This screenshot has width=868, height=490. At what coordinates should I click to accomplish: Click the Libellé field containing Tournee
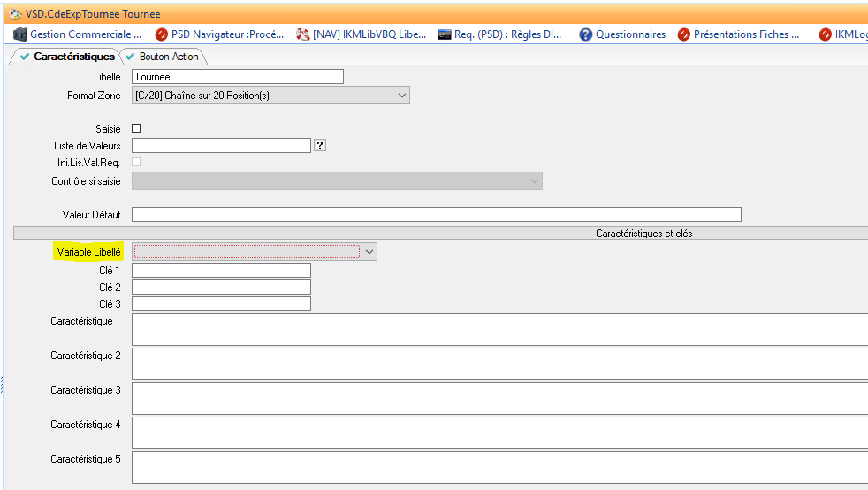pyautogui.click(x=237, y=77)
